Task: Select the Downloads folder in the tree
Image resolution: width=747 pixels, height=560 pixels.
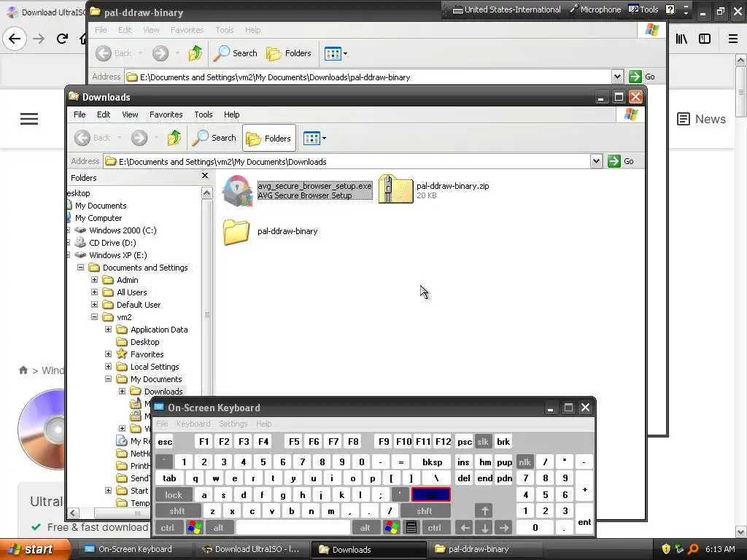Action: 163,392
